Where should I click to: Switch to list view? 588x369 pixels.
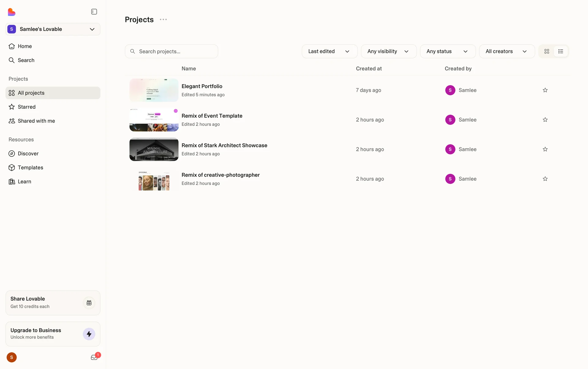561,51
